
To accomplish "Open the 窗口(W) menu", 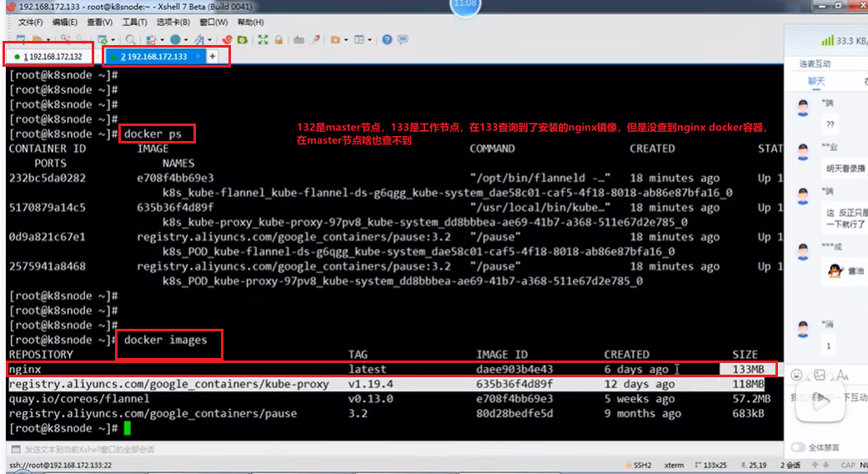I will (x=213, y=23).
